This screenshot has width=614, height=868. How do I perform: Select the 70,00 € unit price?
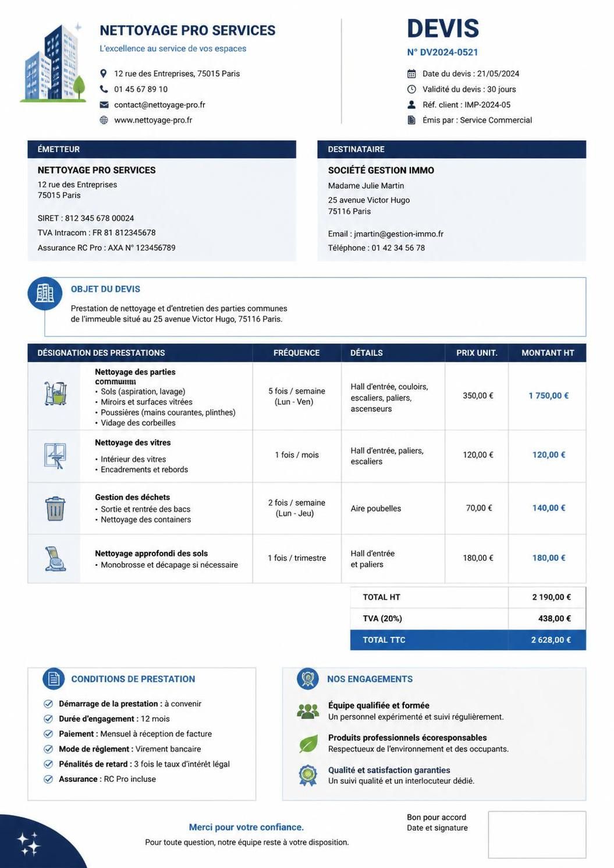(x=479, y=508)
